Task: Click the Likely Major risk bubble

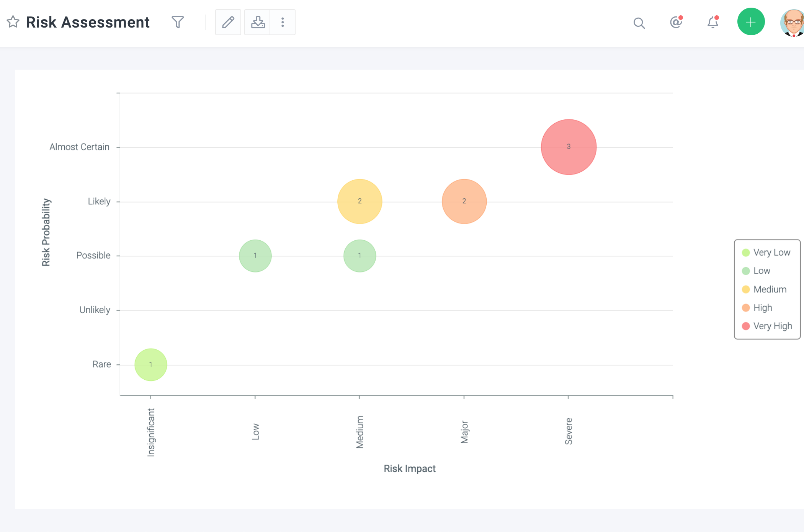Action: tap(464, 201)
